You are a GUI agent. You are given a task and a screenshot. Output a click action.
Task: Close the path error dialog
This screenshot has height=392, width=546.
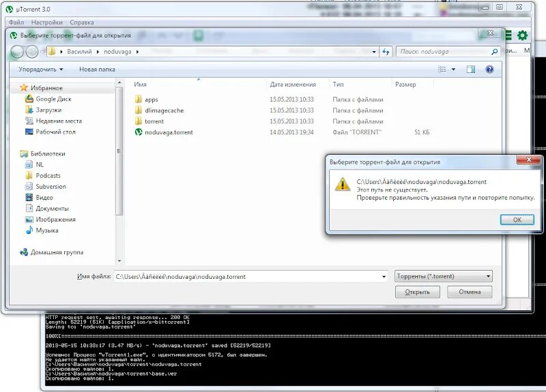click(x=529, y=160)
